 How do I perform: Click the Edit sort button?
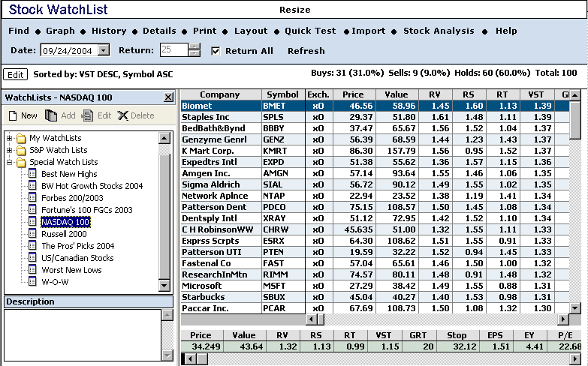click(x=15, y=74)
